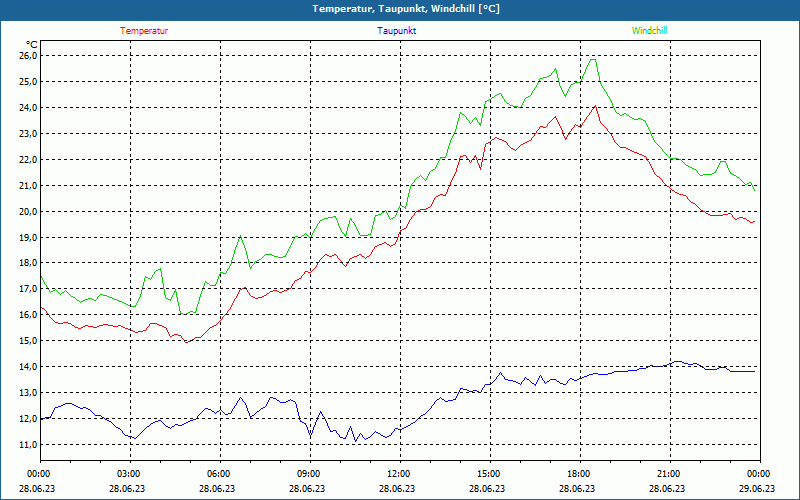Click the '25,0' y-axis value

pos(28,81)
